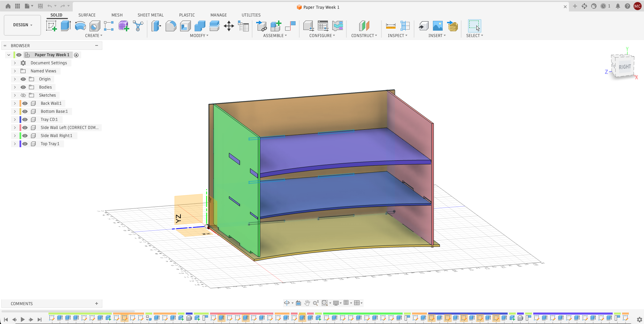644x324 pixels.
Task: Expand the Named Views folder
Action: 15,71
